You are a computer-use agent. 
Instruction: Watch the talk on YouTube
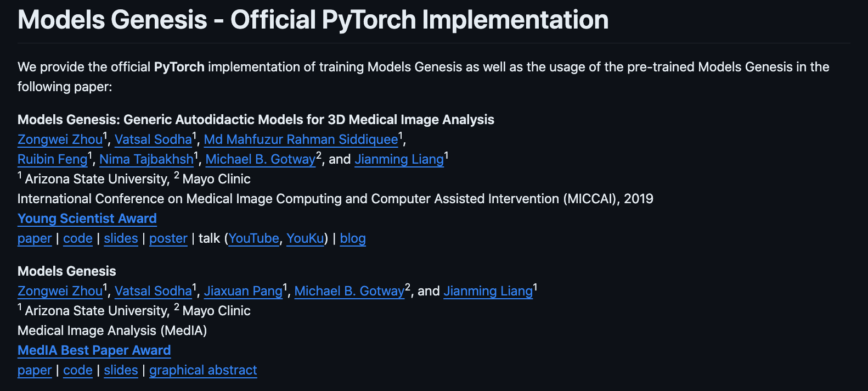(x=254, y=238)
